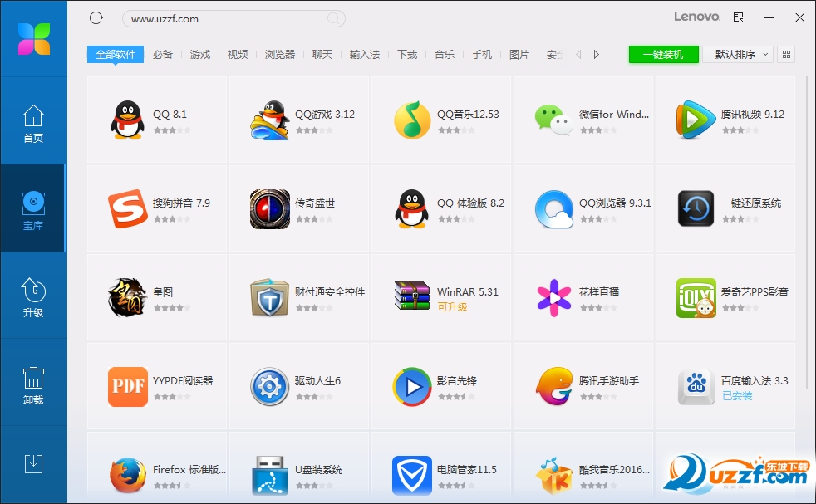Open the 输入法 category tab
The image size is (816, 504).
click(364, 54)
